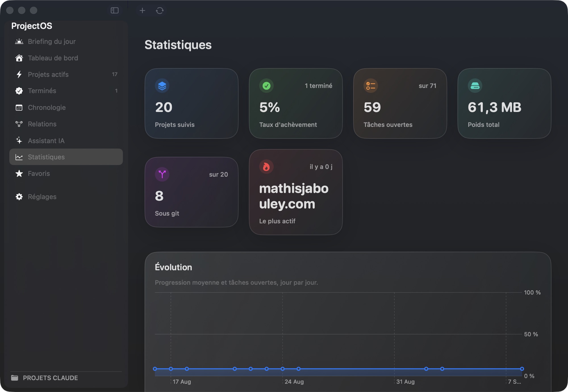568x392 pixels.
Task: Open Briefing du jour sunrise icon
Action: (x=19, y=41)
